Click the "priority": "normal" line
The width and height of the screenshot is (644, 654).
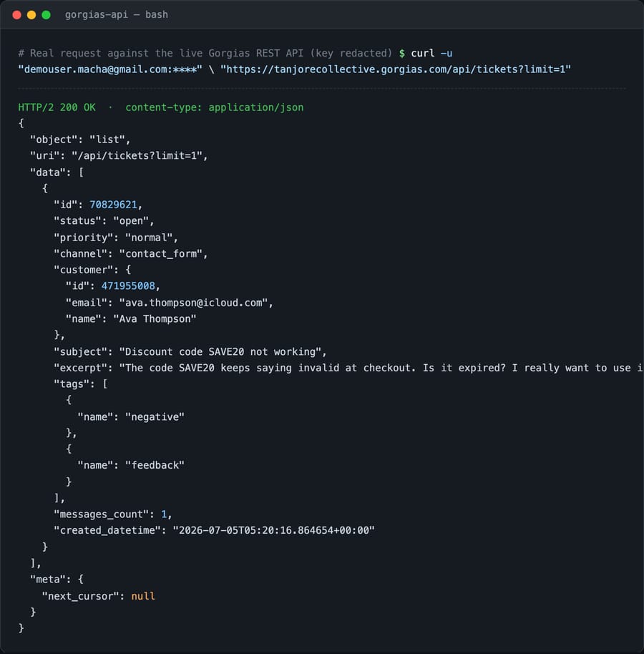pyautogui.click(x=116, y=238)
